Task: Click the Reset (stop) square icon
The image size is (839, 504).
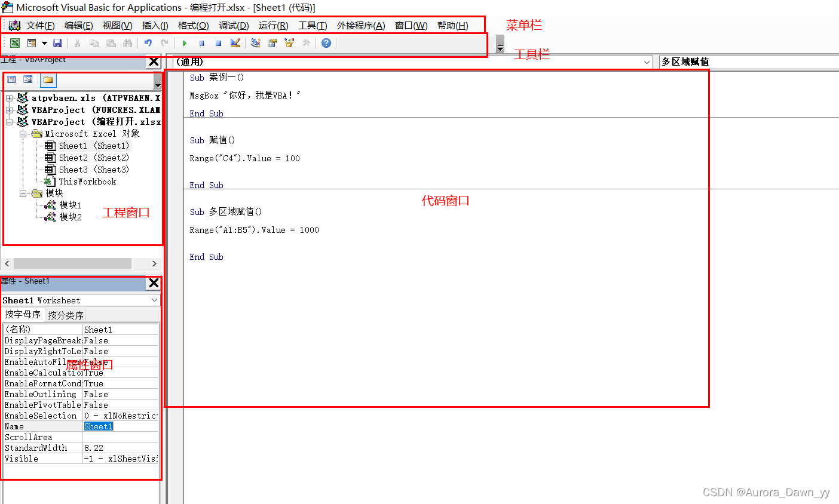Action: 218,43
